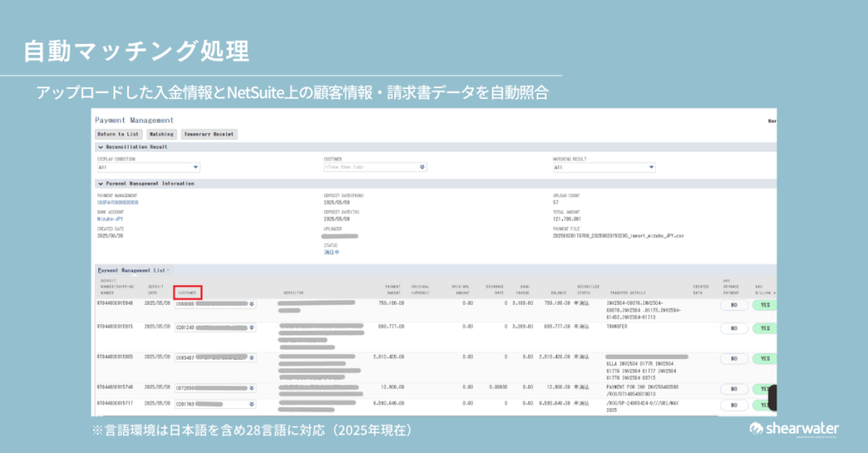Toggle has billing YES in 2,910,420.00 row

pyautogui.click(x=765, y=359)
